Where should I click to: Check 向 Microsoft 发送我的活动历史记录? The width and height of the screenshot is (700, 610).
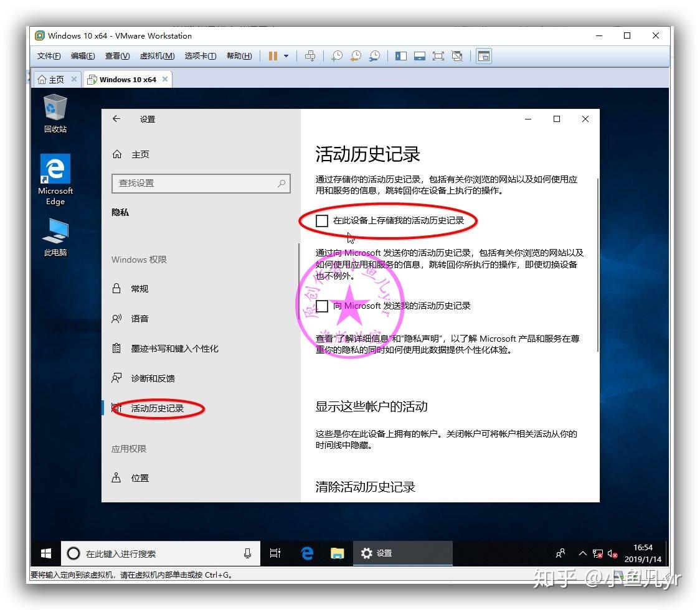[x=321, y=306]
